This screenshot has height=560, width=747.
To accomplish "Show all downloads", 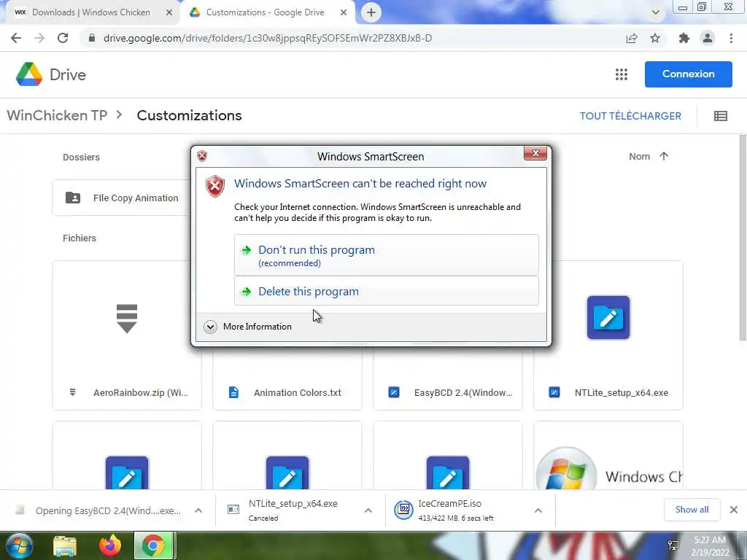I will (x=692, y=510).
